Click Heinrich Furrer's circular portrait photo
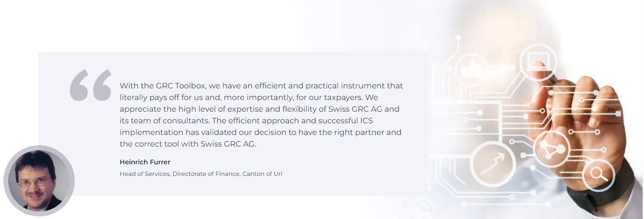Image resolution: width=644 pixels, height=219 pixels. (39, 181)
